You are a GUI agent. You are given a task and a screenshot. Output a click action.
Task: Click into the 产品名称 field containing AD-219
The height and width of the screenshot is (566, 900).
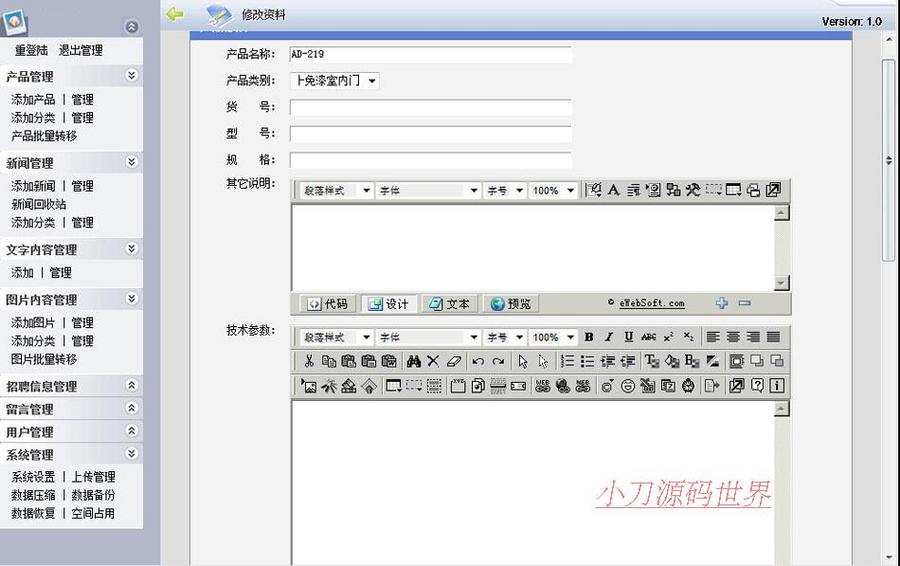[430, 55]
